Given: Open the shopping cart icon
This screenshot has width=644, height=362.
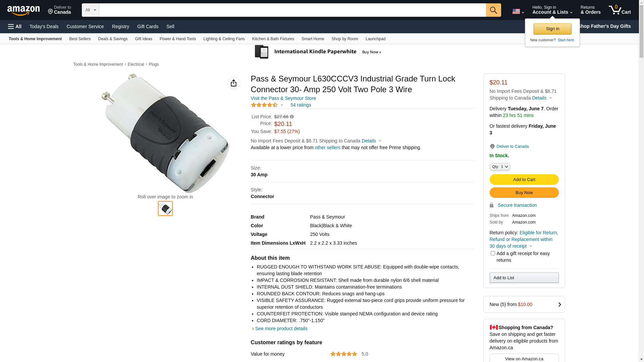Looking at the screenshot, I should coord(619,10).
